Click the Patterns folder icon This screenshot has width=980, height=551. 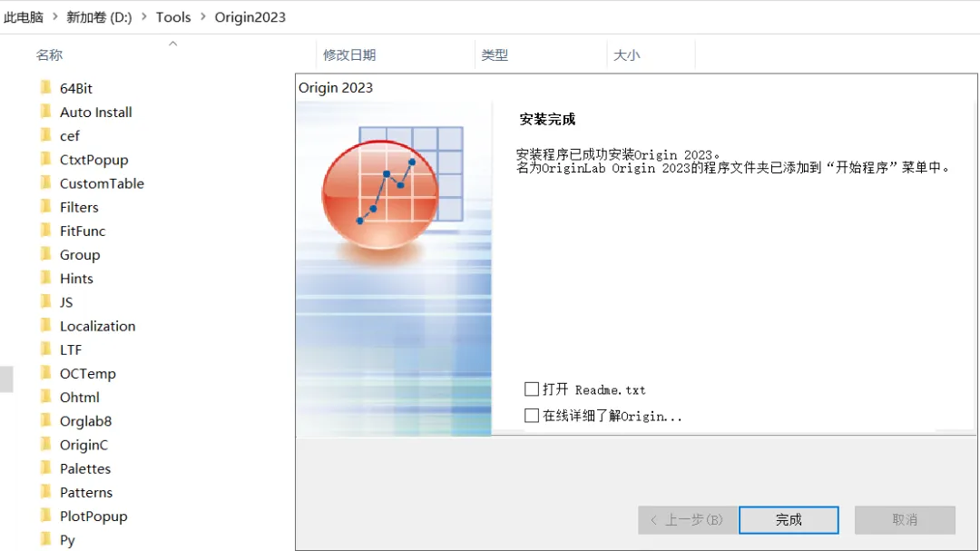click(x=45, y=492)
